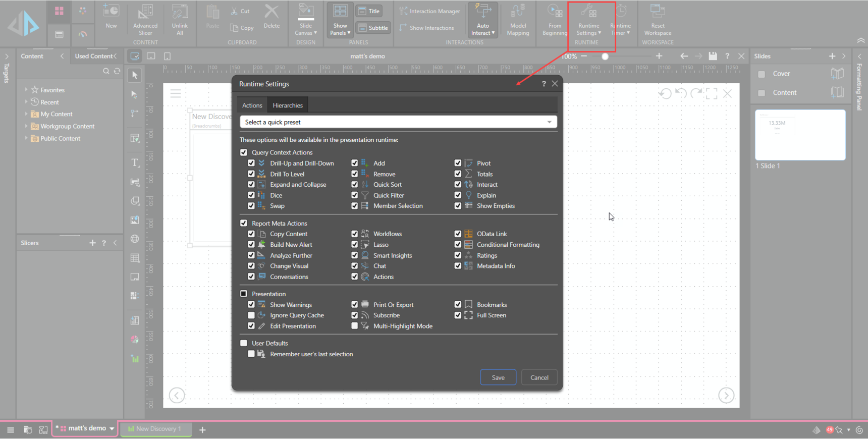Uncheck Drill-Up and Drill-Down option

251,163
